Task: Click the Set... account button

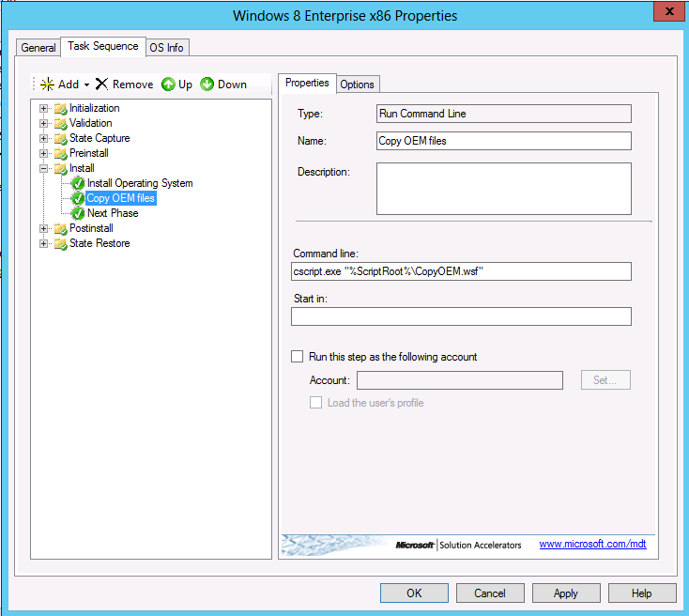Action: click(605, 380)
